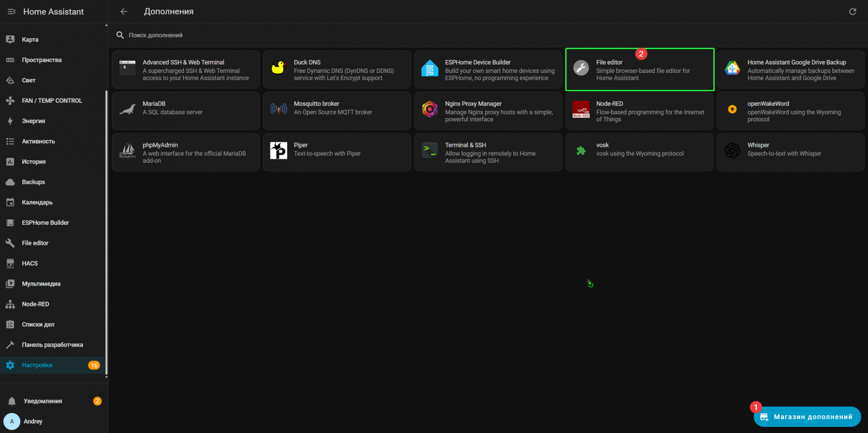Click the Nginx Proxy Manager icon

pyautogui.click(x=430, y=109)
